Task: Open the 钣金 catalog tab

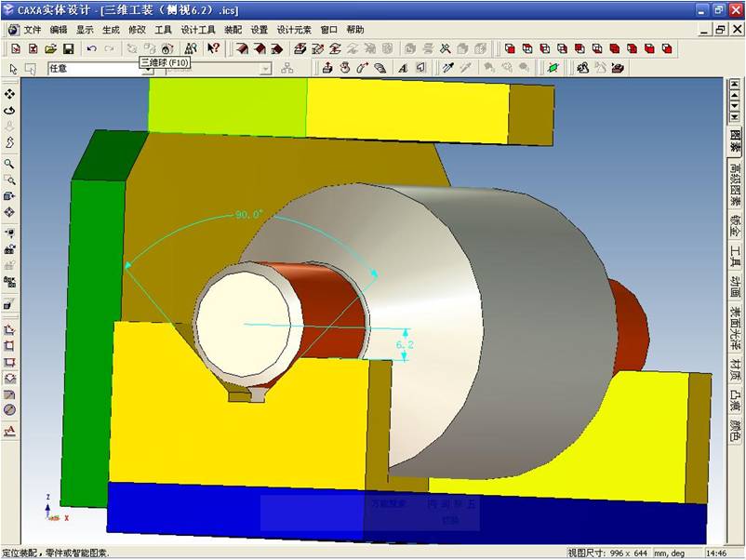Action: point(735,226)
